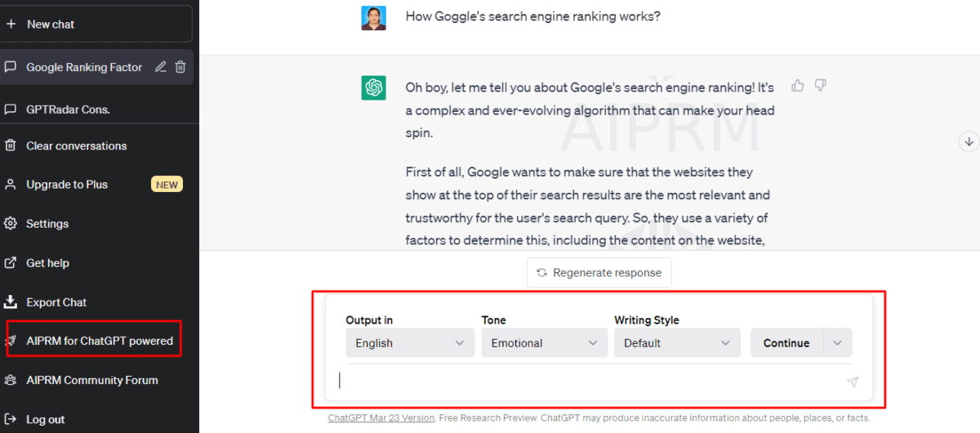This screenshot has height=433, width=980.
Task: Delete the Google Ranking Factor chat via trash icon
Action: [180, 67]
